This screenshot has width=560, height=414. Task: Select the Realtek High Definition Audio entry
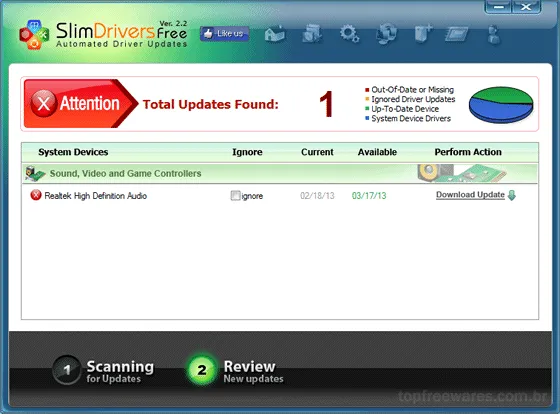click(x=95, y=196)
